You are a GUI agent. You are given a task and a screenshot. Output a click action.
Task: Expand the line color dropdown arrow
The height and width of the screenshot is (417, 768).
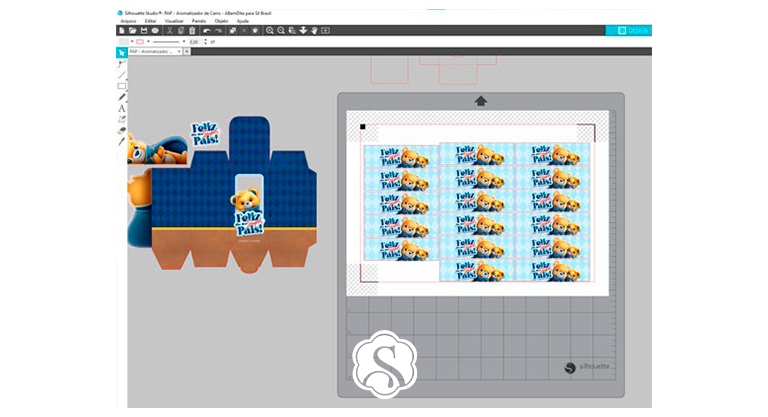tap(148, 42)
